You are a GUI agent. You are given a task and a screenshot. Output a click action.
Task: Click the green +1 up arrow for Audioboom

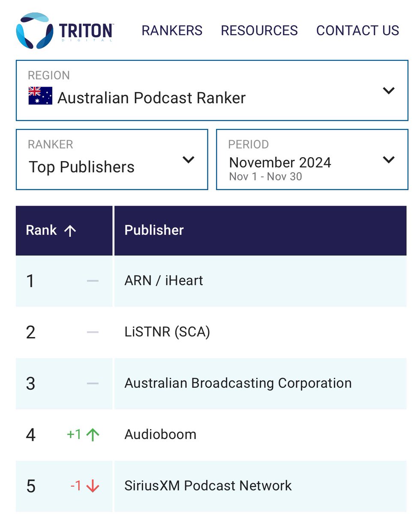83,434
